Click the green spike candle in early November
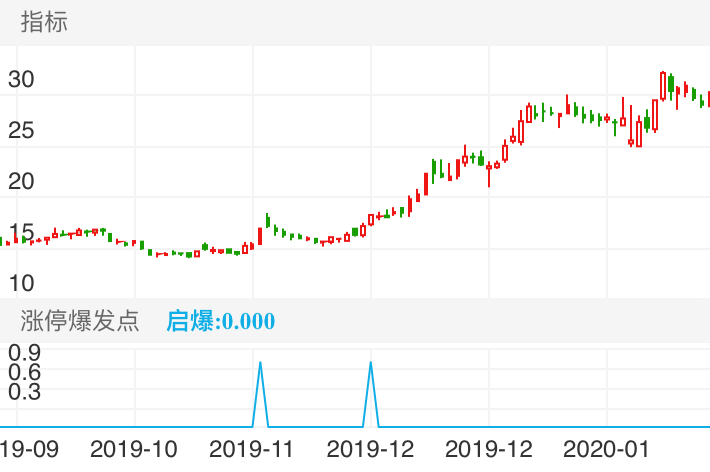The image size is (710, 472). tap(268, 221)
